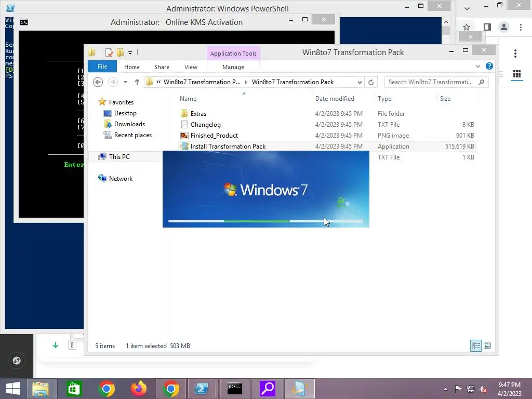Image resolution: width=532 pixels, height=399 pixels.
Task: Switch to the Home ribbon tab
Action: coord(131,67)
